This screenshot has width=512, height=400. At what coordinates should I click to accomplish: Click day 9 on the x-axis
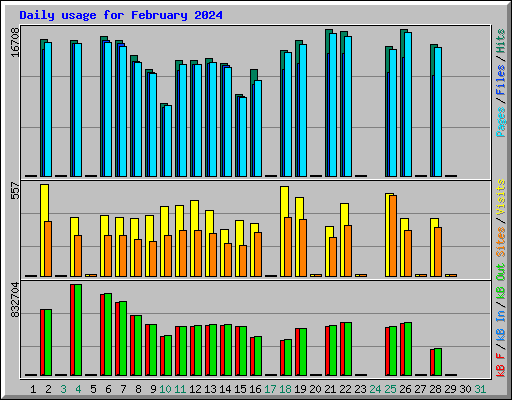(x=153, y=389)
